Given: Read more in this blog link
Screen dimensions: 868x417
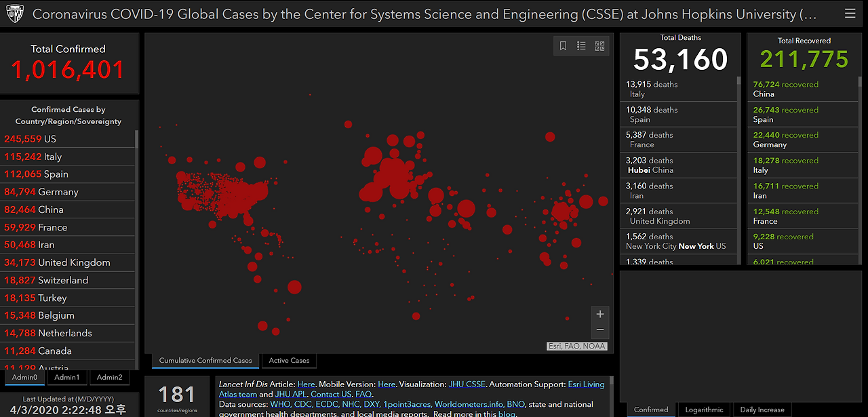Looking at the screenshot, I should (506, 414).
